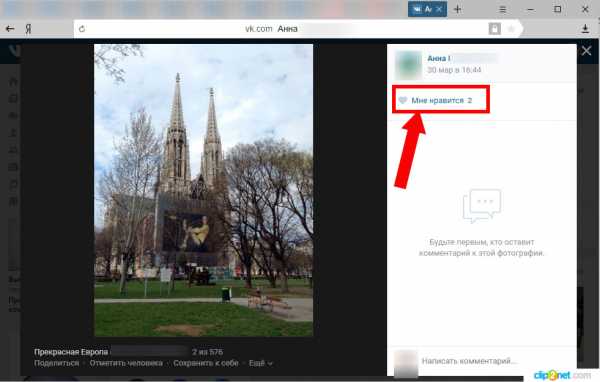Open Yandex home via Я icon

28,29
